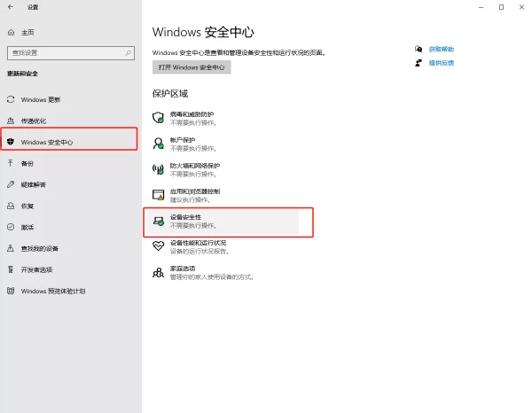Open the 主页 home icon

[11, 33]
